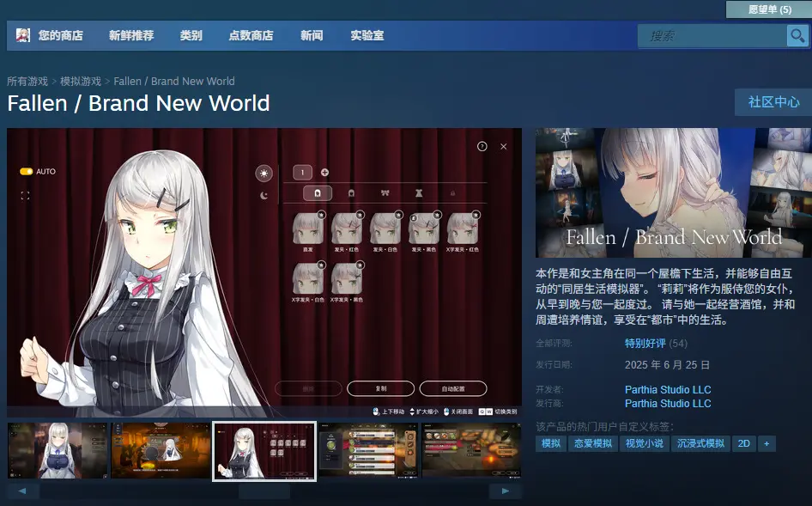Click the 模拟 tag

coord(550,443)
